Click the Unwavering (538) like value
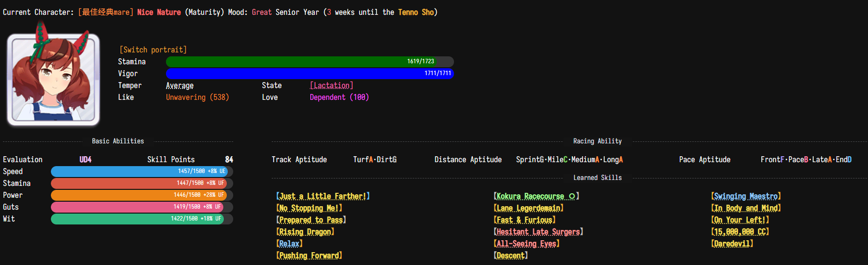Viewport: 868px width, 265px height. coord(198,97)
